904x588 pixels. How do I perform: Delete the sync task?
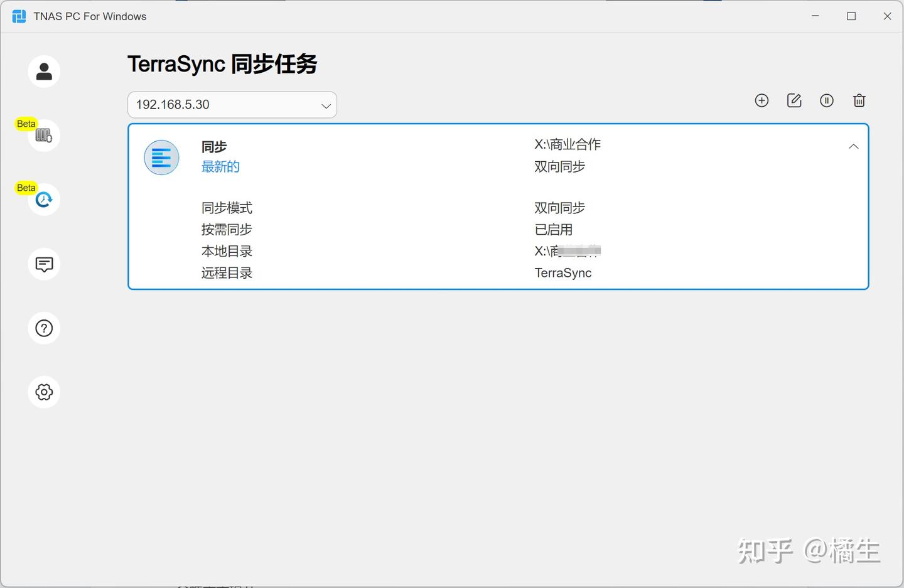pos(859,100)
